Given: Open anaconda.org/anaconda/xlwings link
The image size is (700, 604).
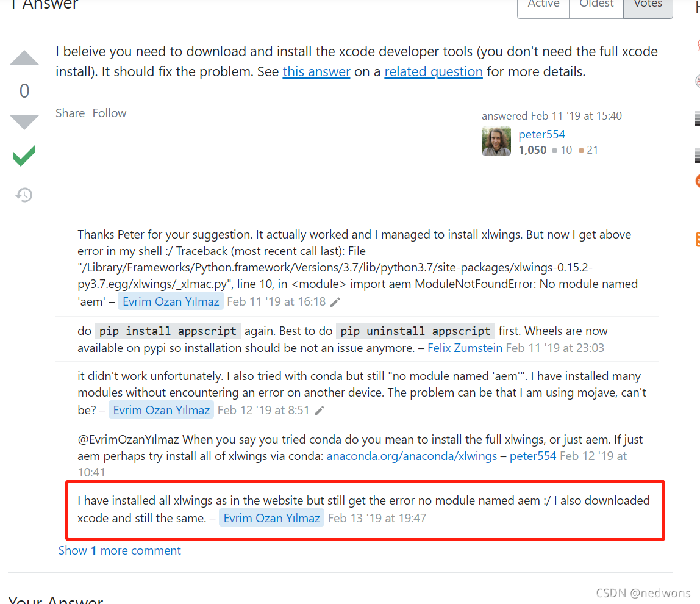Looking at the screenshot, I should (x=412, y=456).
